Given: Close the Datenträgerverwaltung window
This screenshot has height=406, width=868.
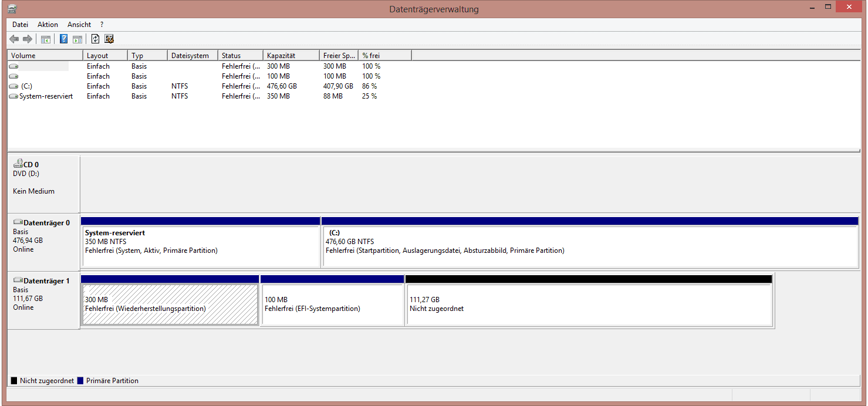Looking at the screenshot, I should click(850, 7).
